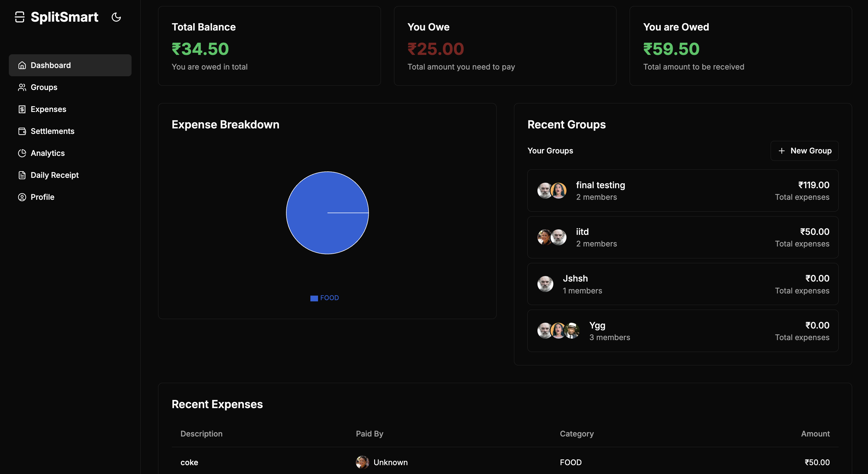868x474 pixels.
Task: Click the SplitSmart logo icon
Action: [x=20, y=17]
